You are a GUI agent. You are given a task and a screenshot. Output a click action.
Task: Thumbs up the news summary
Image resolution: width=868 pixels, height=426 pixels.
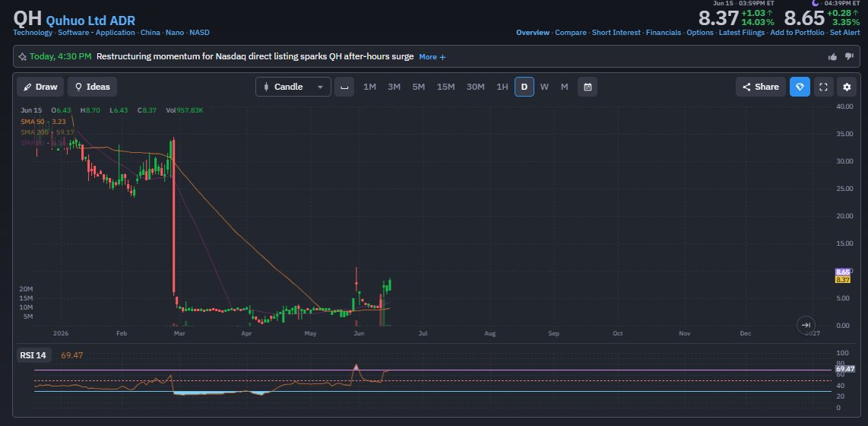(832, 56)
